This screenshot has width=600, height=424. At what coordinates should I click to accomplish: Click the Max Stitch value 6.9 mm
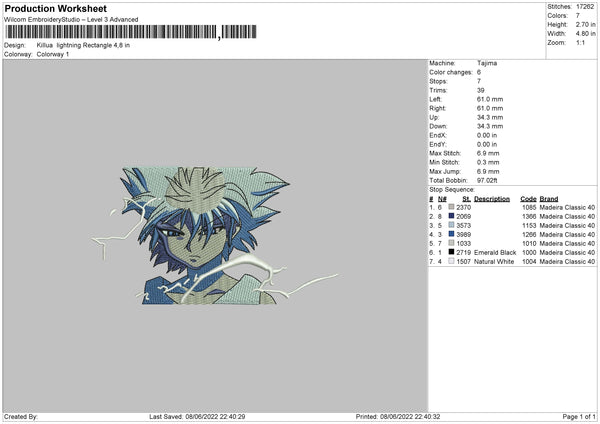pyautogui.click(x=488, y=153)
